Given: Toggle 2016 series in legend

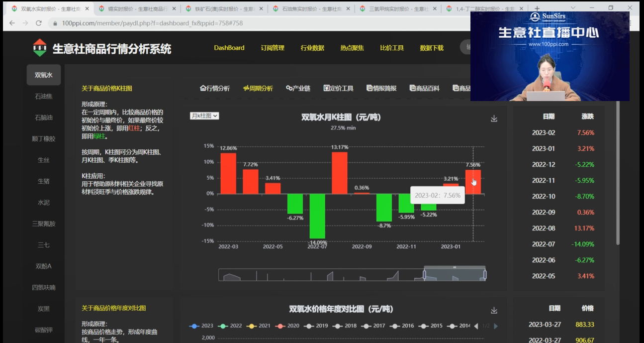Looking at the screenshot, I should pos(402,326).
